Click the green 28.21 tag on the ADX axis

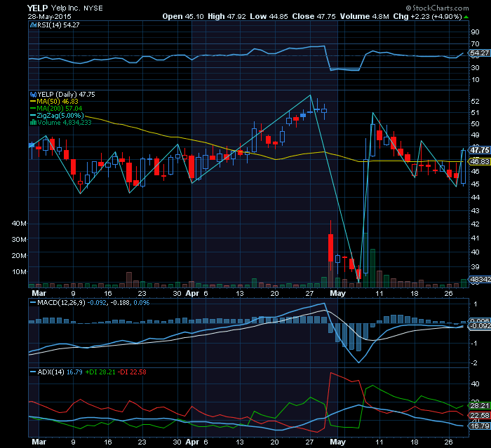click(479, 406)
